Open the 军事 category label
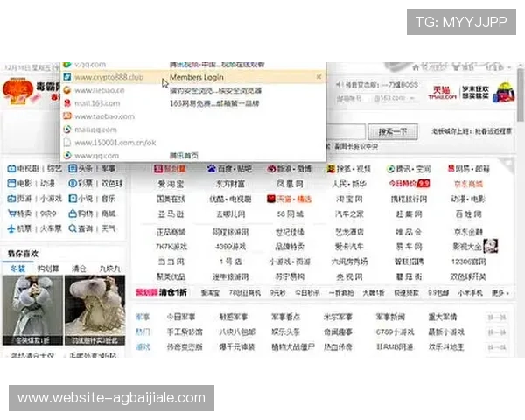 [143, 317]
